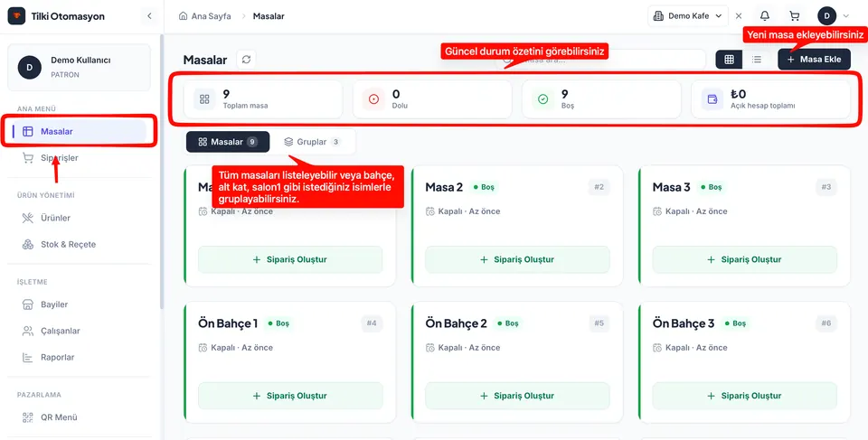Open the shopping cart icon in header

[795, 16]
